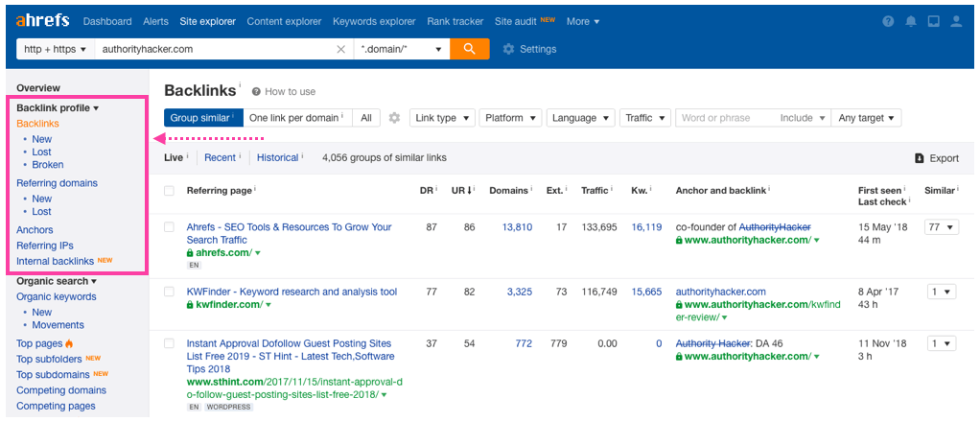
Task: Select the KWFinder row checkbox
Action: click(x=170, y=292)
